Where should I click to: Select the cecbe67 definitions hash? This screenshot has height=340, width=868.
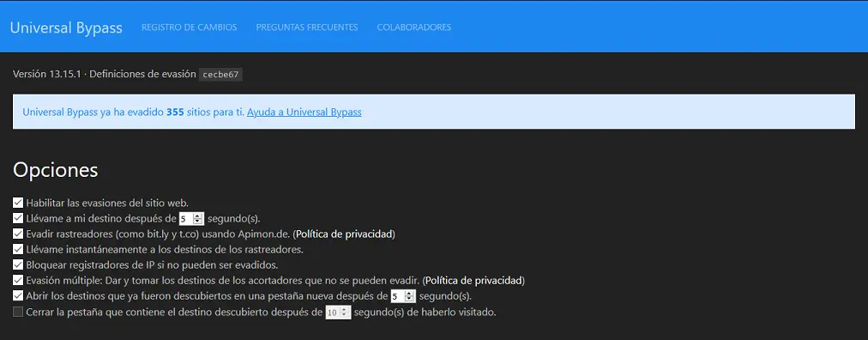[x=220, y=74]
